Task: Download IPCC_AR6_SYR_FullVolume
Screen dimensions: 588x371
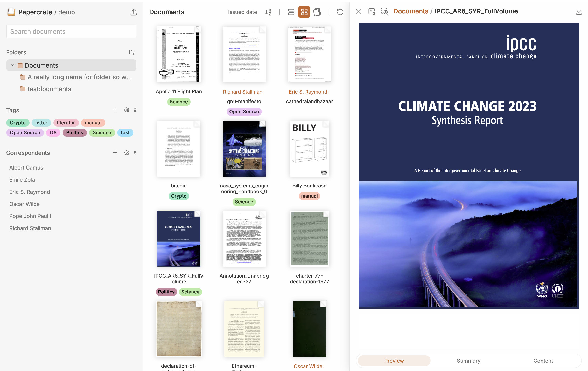Action: pyautogui.click(x=578, y=11)
